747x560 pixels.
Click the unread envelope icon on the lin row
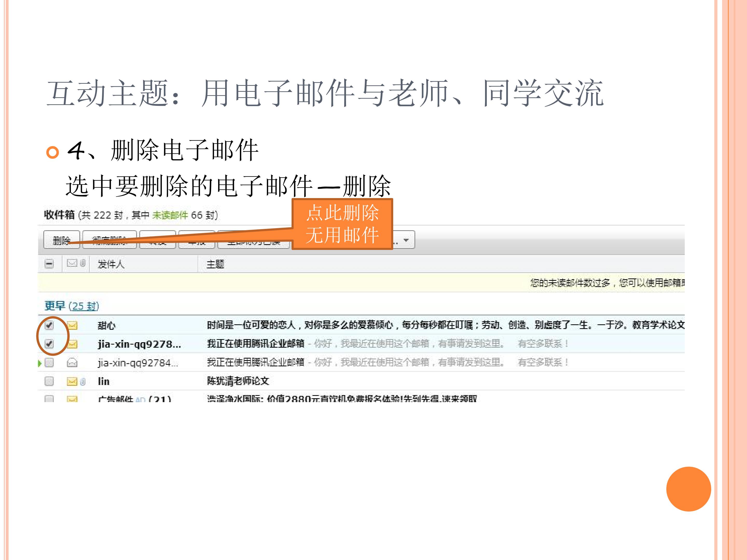coord(72,381)
